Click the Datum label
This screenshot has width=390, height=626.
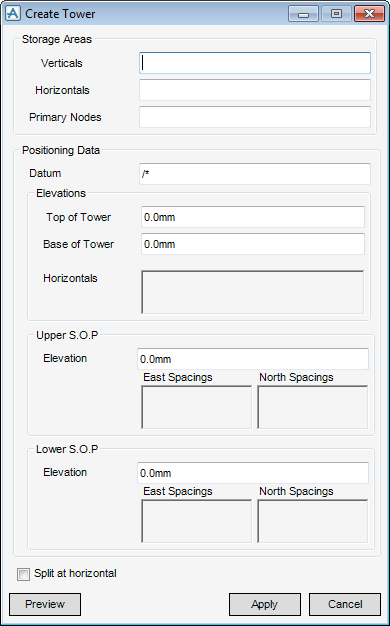point(45,173)
